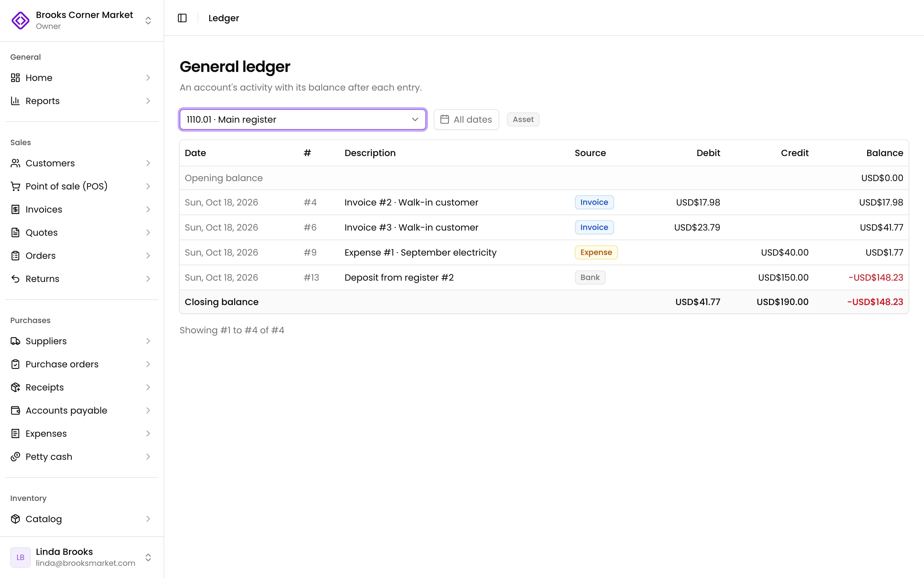This screenshot has width=924, height=578.
Task: Click the LB user avatar
Action: click(x=20, y=557)
